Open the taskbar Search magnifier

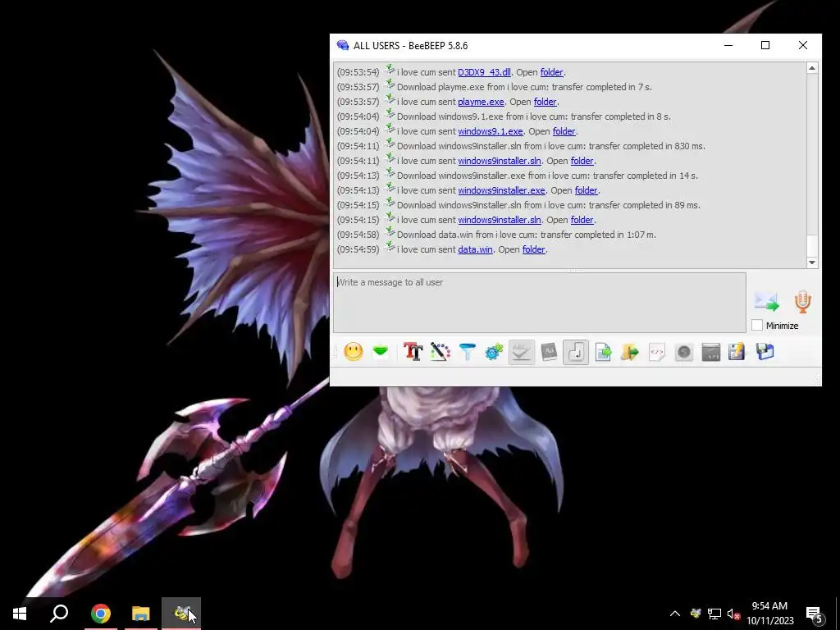(59, 614)
